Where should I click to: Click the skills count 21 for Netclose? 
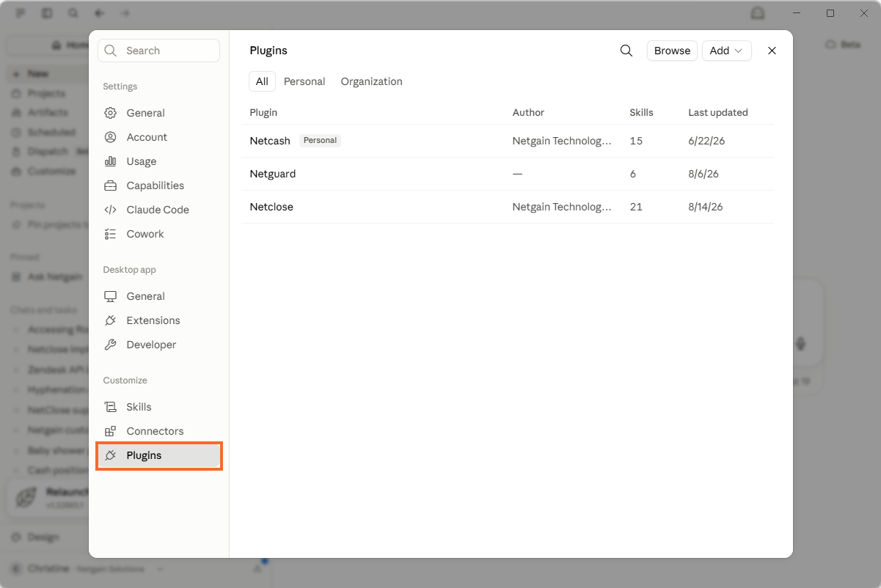(x=636, y=207)
